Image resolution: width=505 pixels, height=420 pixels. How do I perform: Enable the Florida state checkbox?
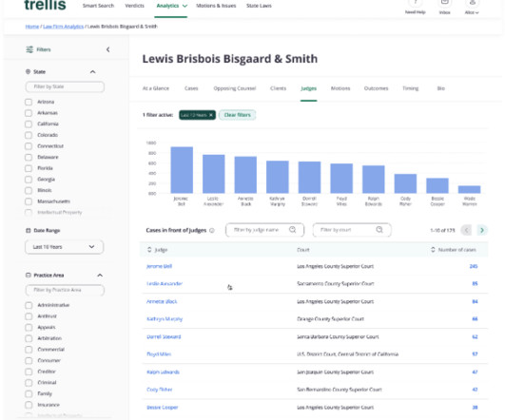click(29, 168)
